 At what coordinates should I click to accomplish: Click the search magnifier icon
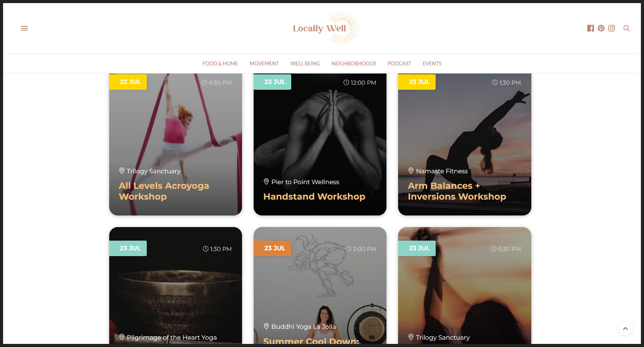click(x=626, y=28)
